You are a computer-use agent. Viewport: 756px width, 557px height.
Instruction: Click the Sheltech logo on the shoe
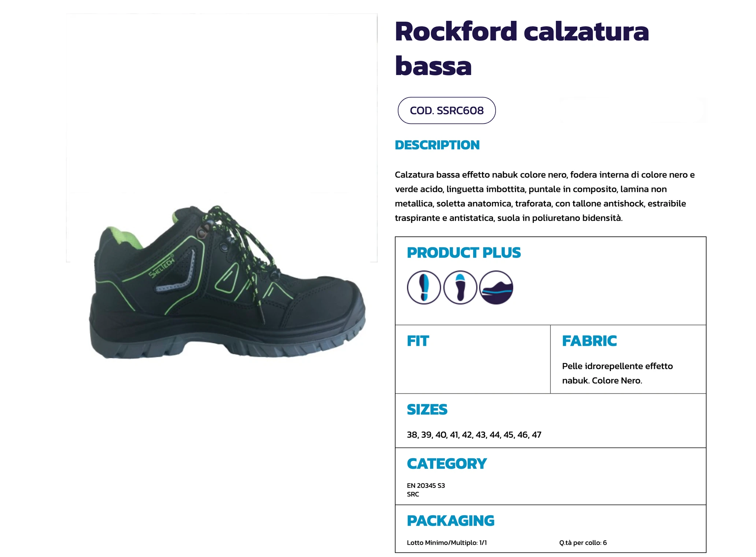pos(162,266)
